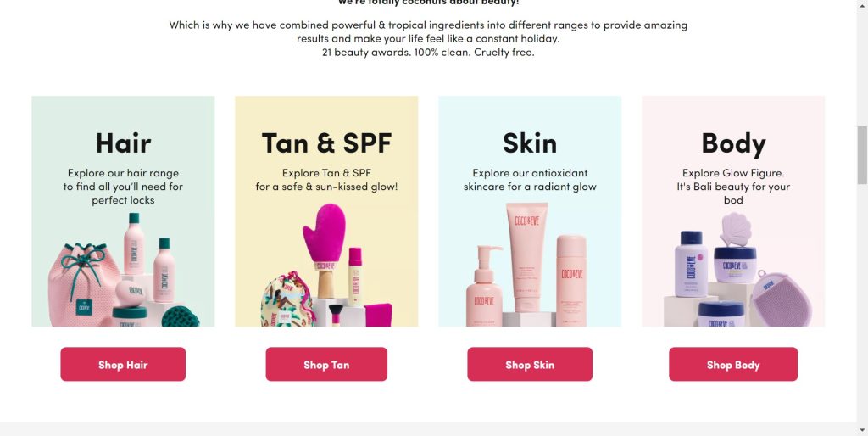Click the scrollbar down arrow
Viewport: 868px width, 436px height.
(x=862, y=430)
